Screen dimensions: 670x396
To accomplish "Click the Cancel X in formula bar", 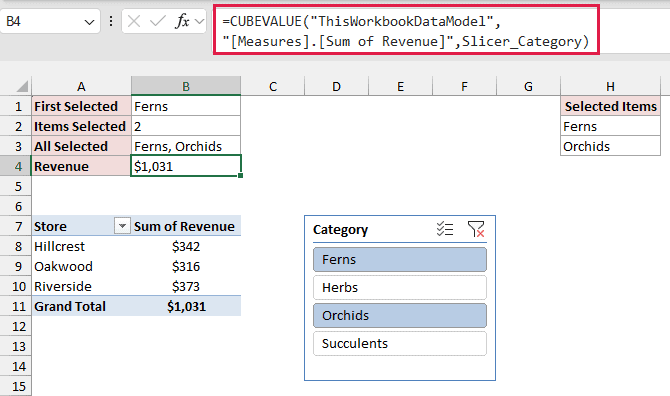I will point(134,21).
